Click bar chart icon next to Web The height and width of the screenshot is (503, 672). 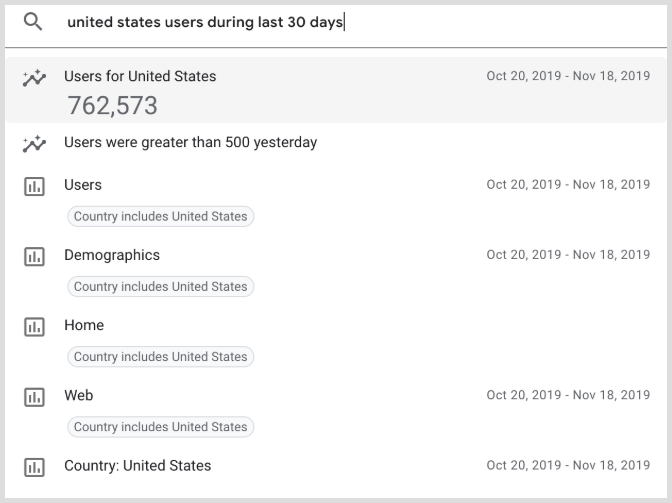click(x=34, y=397)
